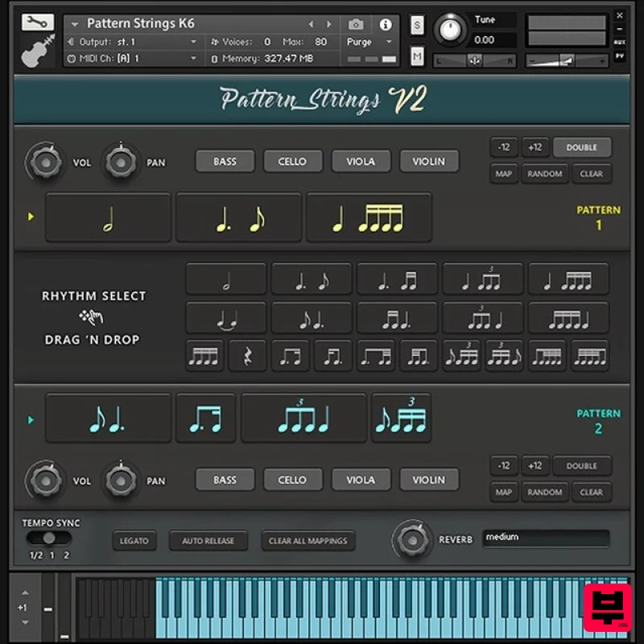Click the camera snapshot icon

(x=357, y=24)
